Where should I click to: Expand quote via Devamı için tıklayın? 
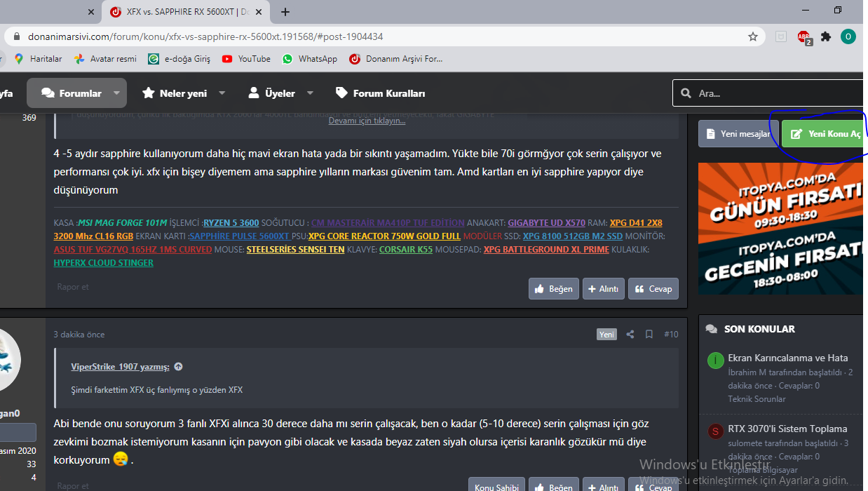(x=367, y=121)
